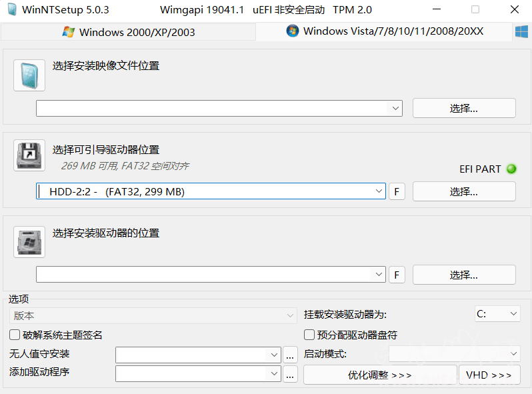Switch to Windows 2000/XP/2003 tab
Screen dimensions: 532x394
tap(128, 32)
